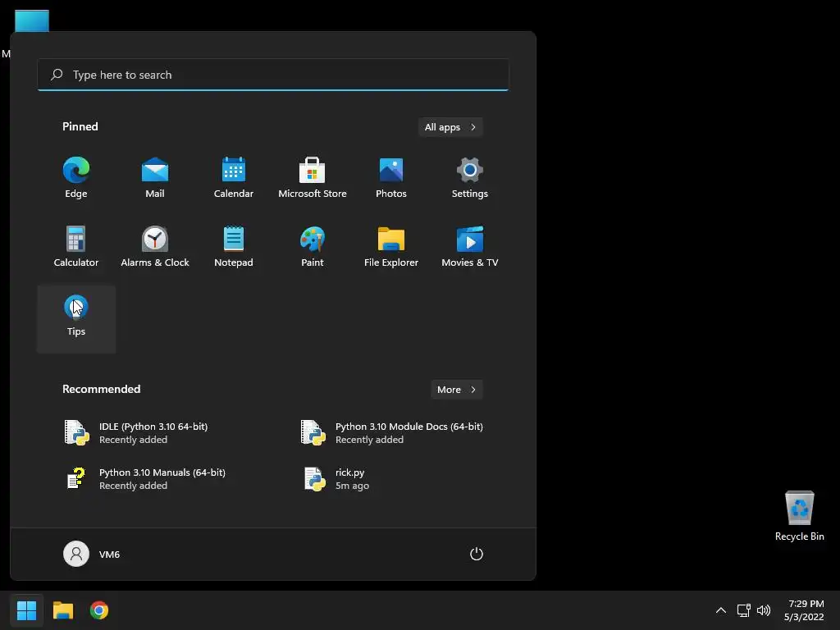Open the Edge browser pinned app
840x630 pixels.
pyautogui.click(x=76, y=178)
